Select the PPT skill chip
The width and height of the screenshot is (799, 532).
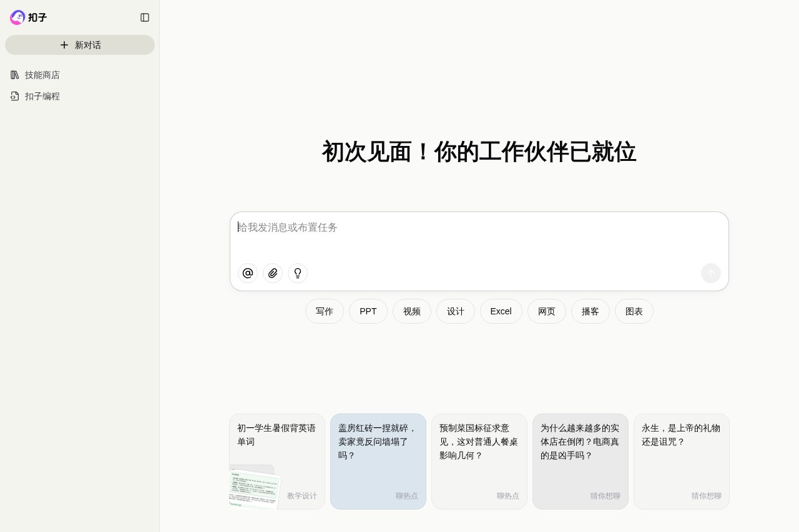pos(368,311)
